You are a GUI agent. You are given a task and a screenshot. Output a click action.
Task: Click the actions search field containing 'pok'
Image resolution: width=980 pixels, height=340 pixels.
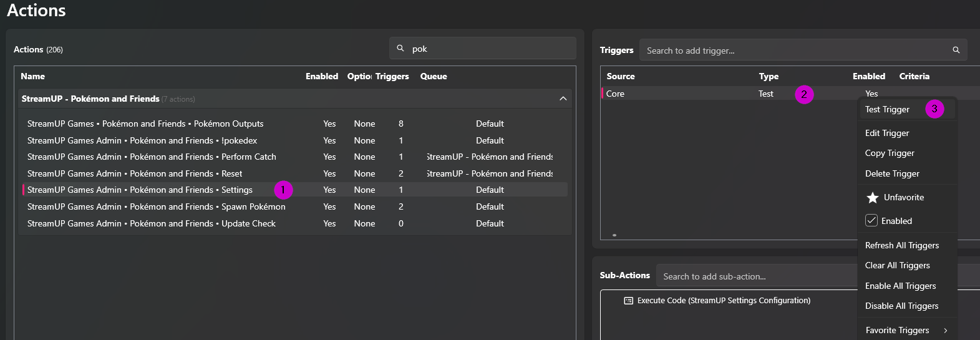click(482, 49)
